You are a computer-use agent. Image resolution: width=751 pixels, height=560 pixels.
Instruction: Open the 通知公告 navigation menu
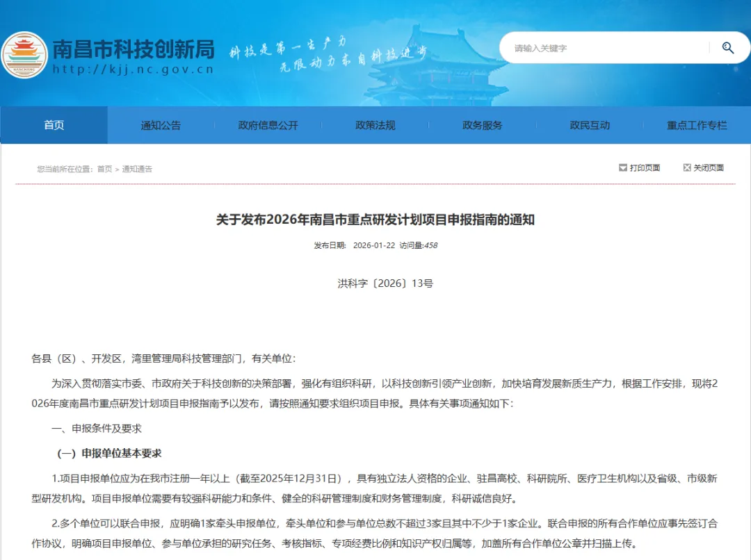161,125
